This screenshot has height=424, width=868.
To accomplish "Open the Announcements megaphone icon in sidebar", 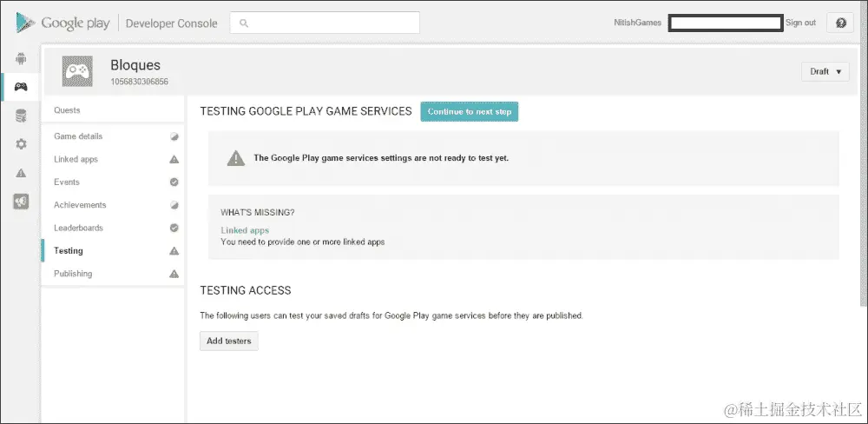I will coord(21,202).
